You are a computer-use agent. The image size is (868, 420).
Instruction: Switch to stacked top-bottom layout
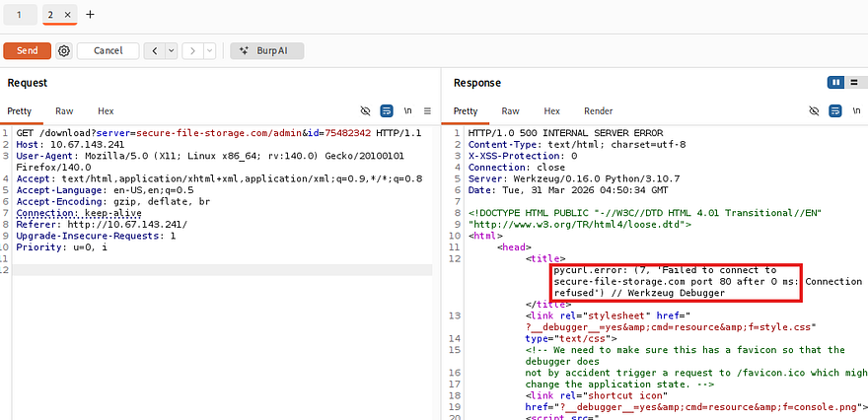[x=854, y=83]
